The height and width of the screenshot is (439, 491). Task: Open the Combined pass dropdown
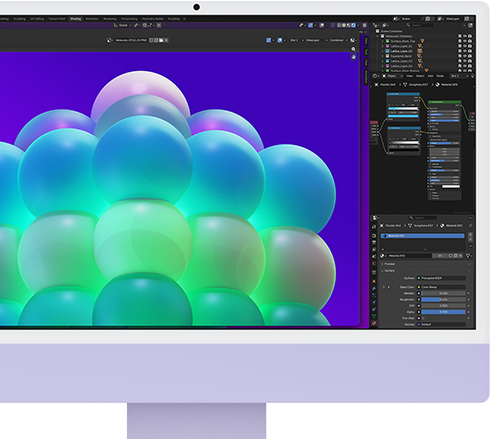pyautogui.click(x=338, y=40)
